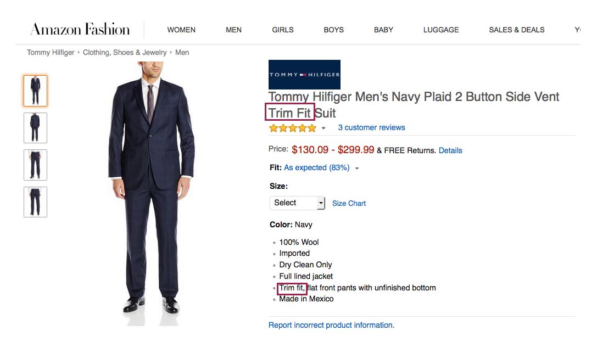
Task: Click the Amazon Fashion logo
Action: tap(80, 29)
